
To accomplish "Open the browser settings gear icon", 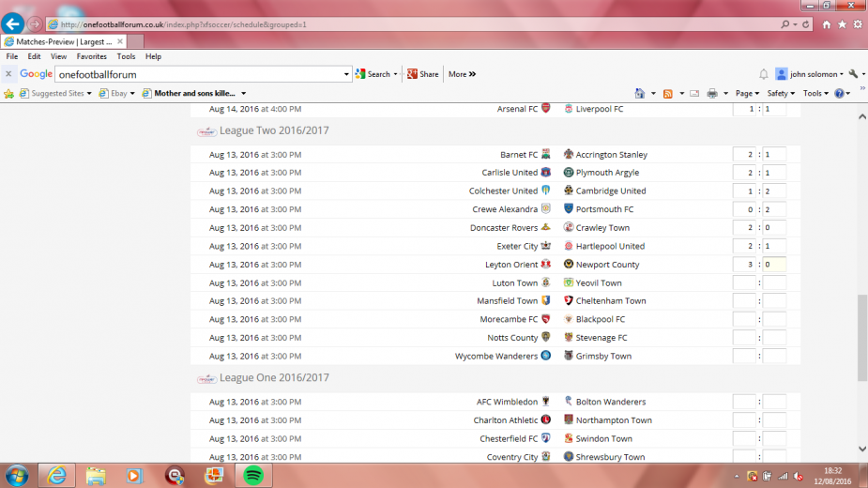I will point(858,24).
